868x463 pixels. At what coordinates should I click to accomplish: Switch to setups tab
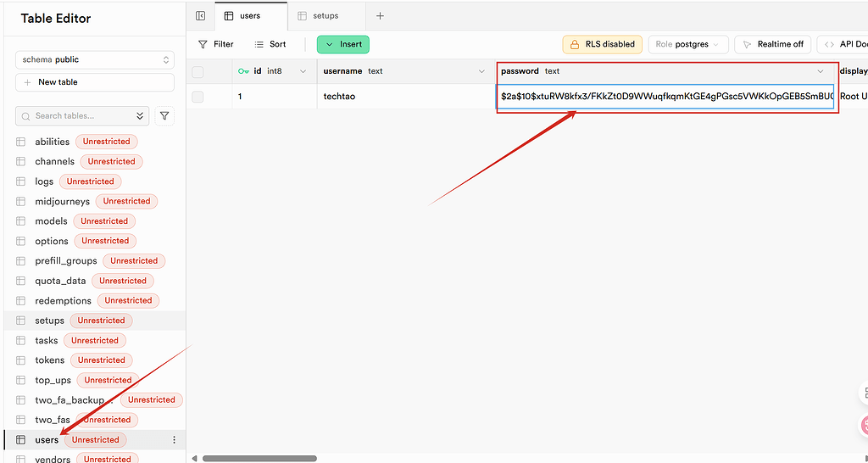pyautogui.click(x=326, y=16)
